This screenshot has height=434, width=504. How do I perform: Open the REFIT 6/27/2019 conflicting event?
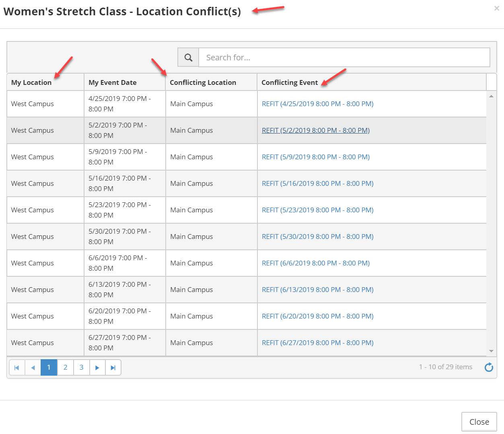[x=317, y=343]
